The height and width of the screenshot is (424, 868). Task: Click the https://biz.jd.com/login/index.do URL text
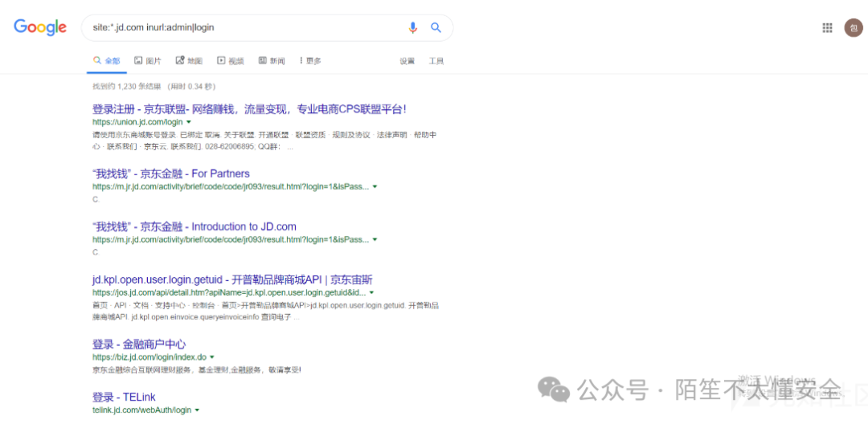(x=149, y=357)
